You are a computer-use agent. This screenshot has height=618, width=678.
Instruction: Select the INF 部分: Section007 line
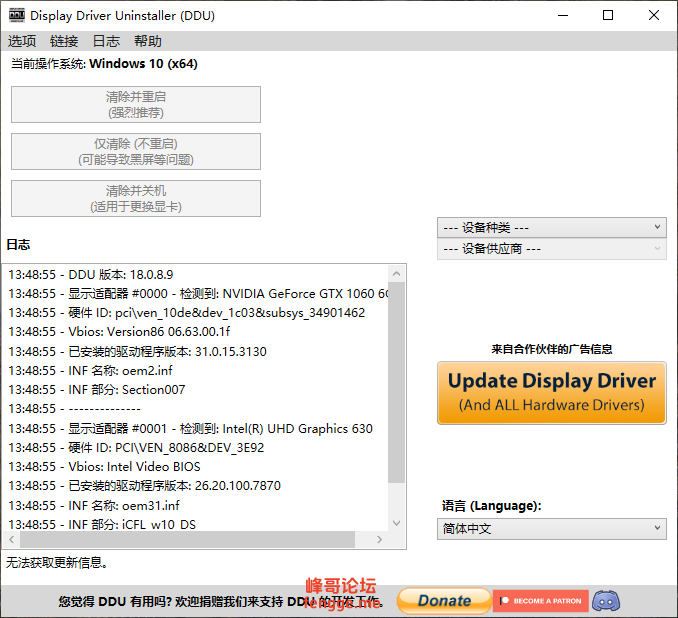97,390
